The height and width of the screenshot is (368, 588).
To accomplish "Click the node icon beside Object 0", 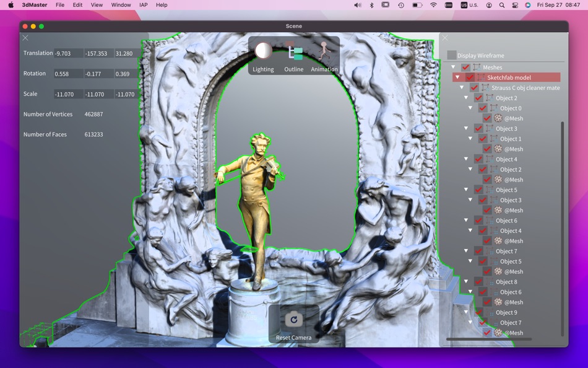I will [x=494, y=108].
